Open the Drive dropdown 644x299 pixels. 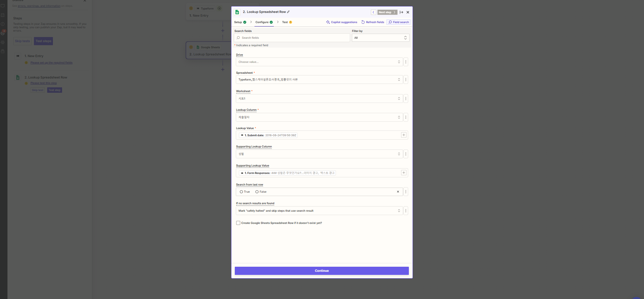(x=319, y=62)
